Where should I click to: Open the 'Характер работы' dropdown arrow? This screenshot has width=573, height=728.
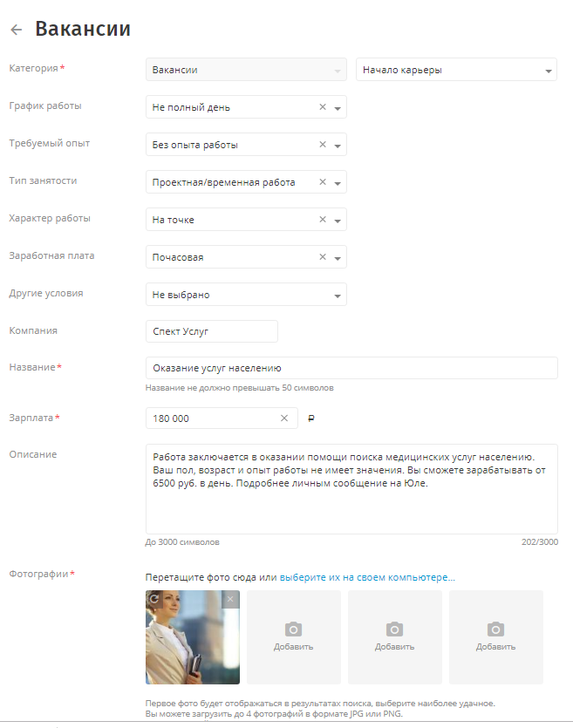click(x=338, y=221)
